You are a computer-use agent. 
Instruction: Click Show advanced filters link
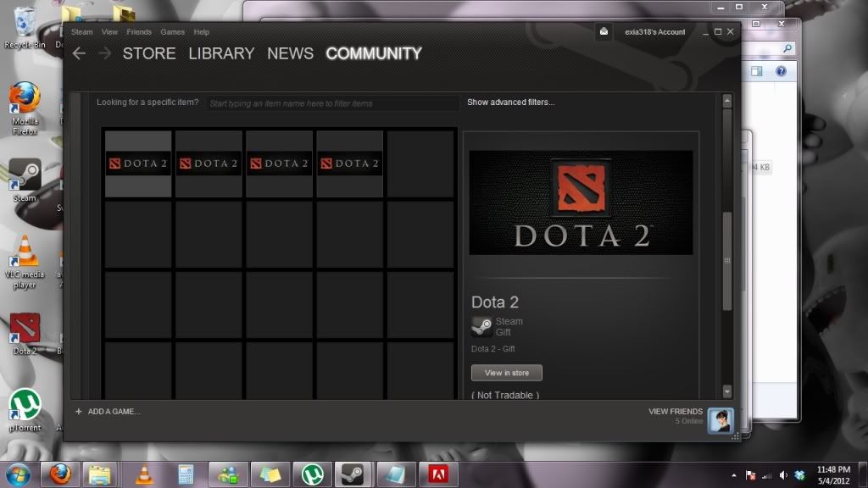pyautogui.click(x=510, y=102)
